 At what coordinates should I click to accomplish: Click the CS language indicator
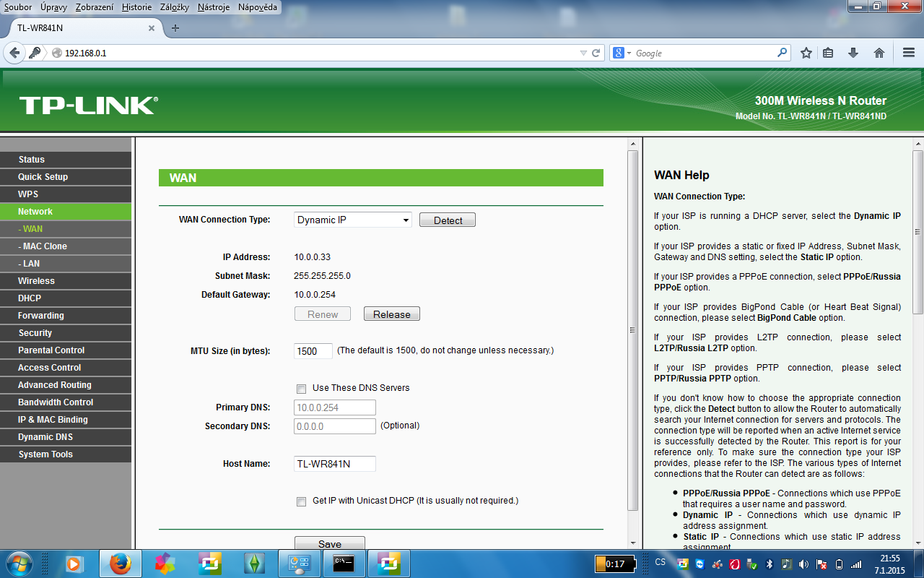pyautogui.click(x=661, y=563)
